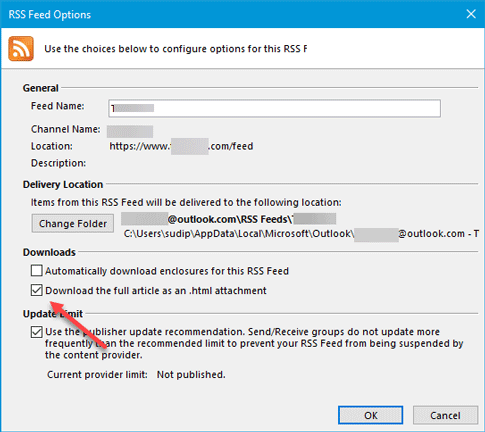This screenshot has width=485, height=432.
Task: Toggle Use the publisher update recommendation checkbox
Action: pos(37,332)
